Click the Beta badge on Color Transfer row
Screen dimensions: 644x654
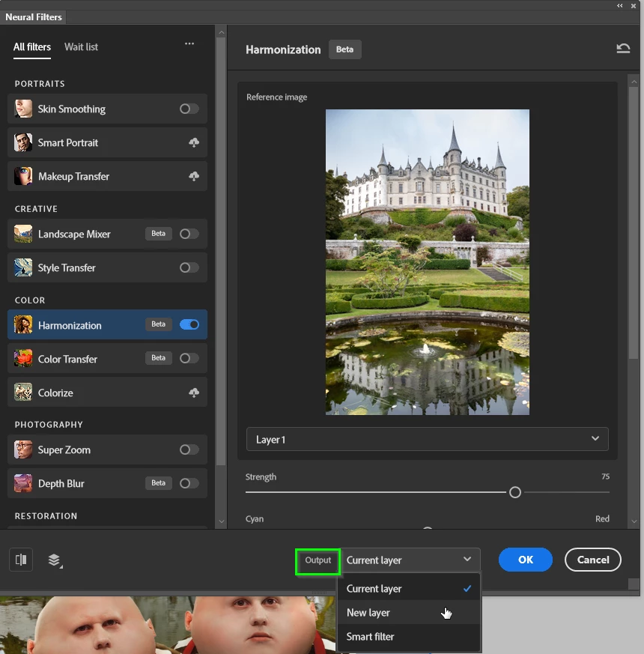159,358
